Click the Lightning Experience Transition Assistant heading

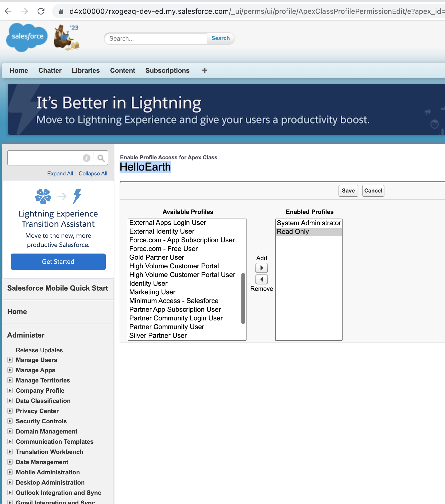[x=58, y=219]
